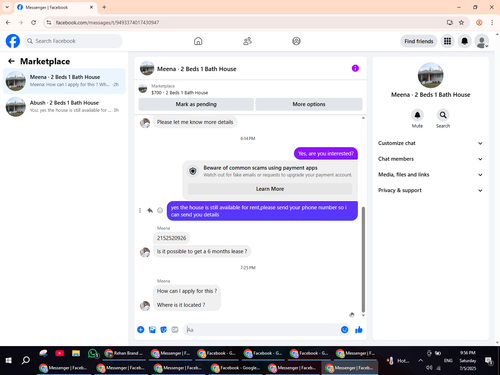Click 'Is it possible to get a 6 months lease ?'
Image resolution: width=500 pixels, height=375 pixels.
click(x=202, y=251)
